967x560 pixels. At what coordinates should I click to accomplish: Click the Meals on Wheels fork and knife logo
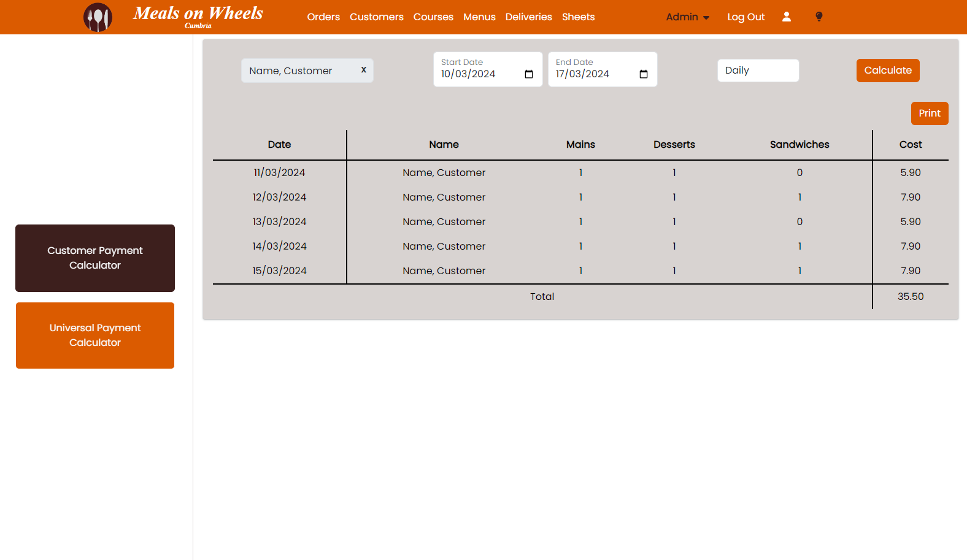98,17
